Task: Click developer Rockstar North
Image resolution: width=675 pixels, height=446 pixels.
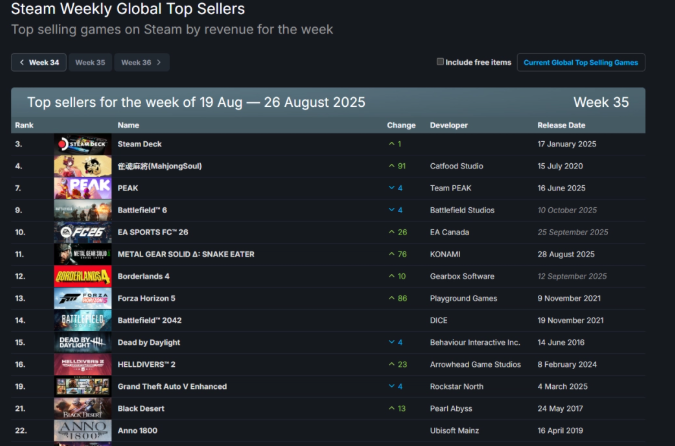Action: tap(456, 387)
